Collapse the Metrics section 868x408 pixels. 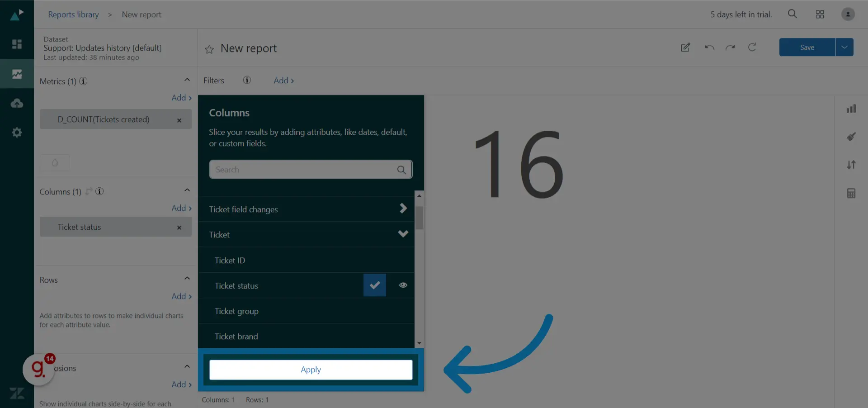(x=187, y=80)
